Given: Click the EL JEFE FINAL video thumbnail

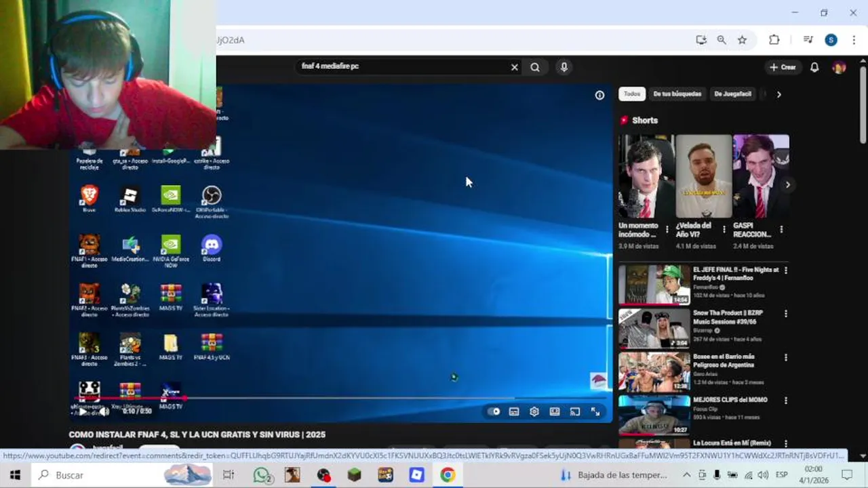Looking at the screenshot, I should [x=654, y=285].
